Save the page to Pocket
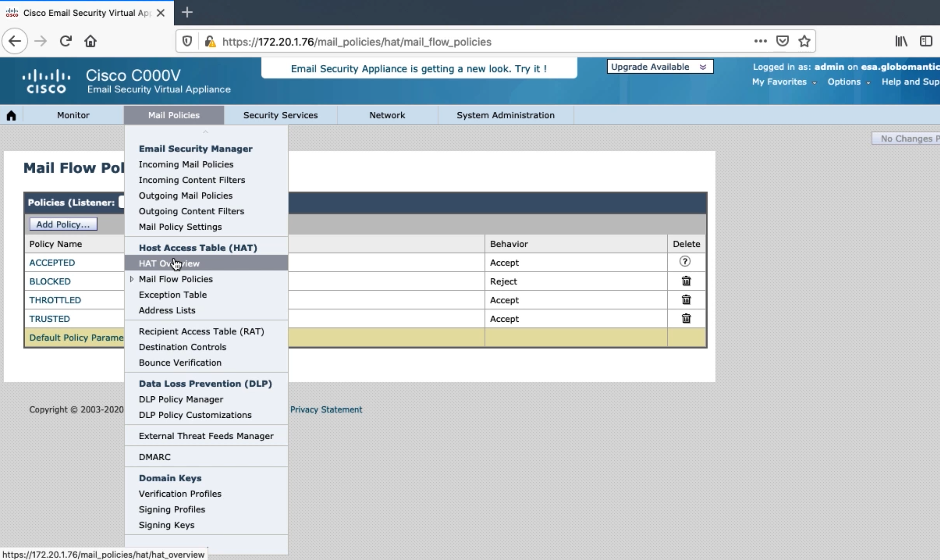The image size is (940, 560). [782, 41]
